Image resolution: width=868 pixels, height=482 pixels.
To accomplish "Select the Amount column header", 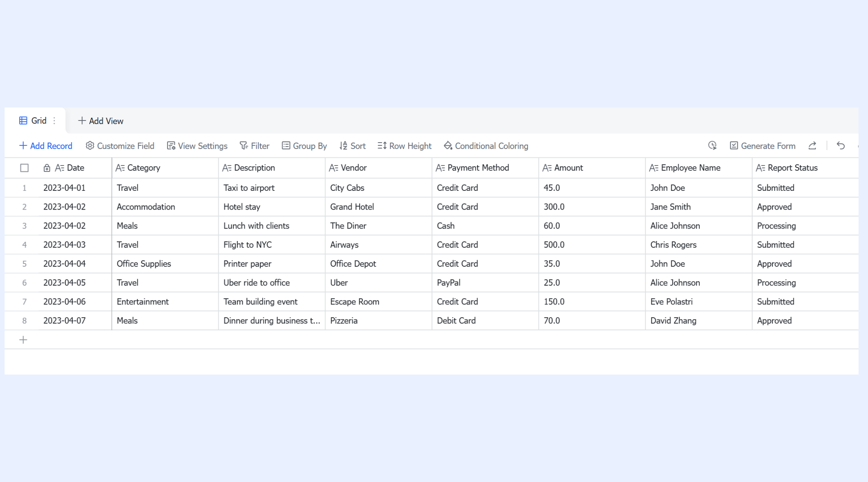I will click(592, 168).
